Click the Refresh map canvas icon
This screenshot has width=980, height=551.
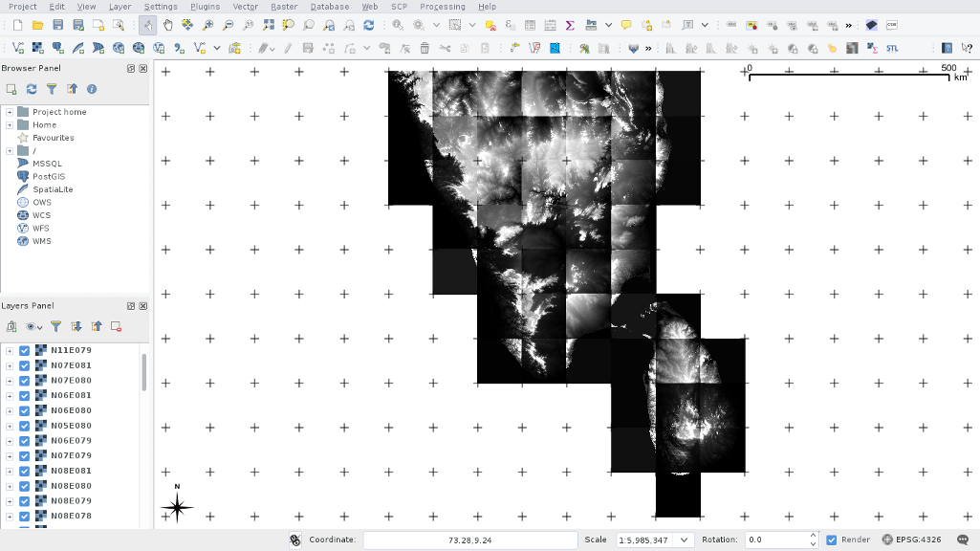[368, 25]
